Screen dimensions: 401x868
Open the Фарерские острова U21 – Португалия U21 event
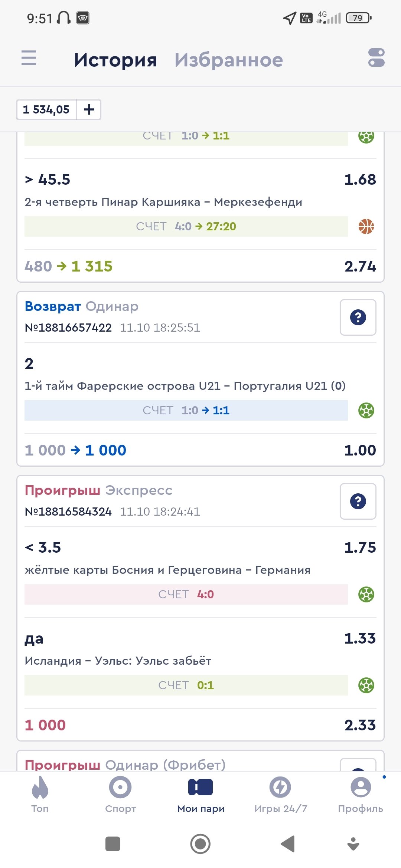pyautogui.click(x=185, y=386)
